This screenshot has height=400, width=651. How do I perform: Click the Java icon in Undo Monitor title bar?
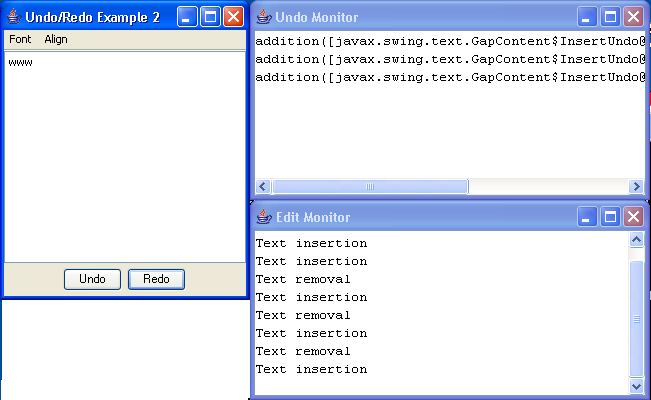coord(264,17)
